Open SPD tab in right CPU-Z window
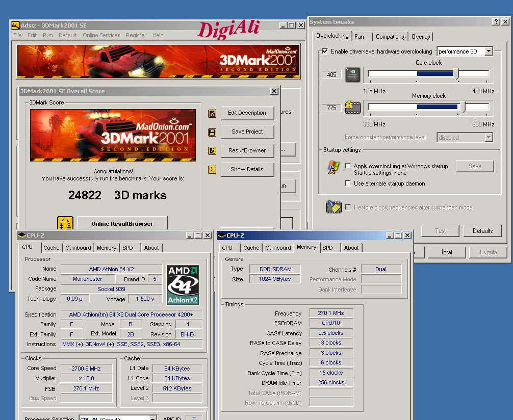 click(x=330, y=248)
